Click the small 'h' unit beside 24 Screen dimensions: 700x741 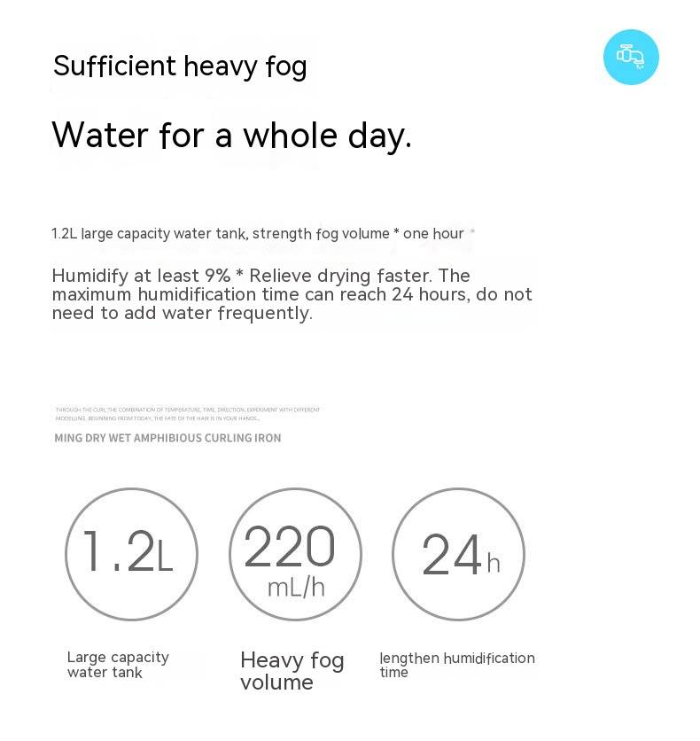click(x=494, y=564)
